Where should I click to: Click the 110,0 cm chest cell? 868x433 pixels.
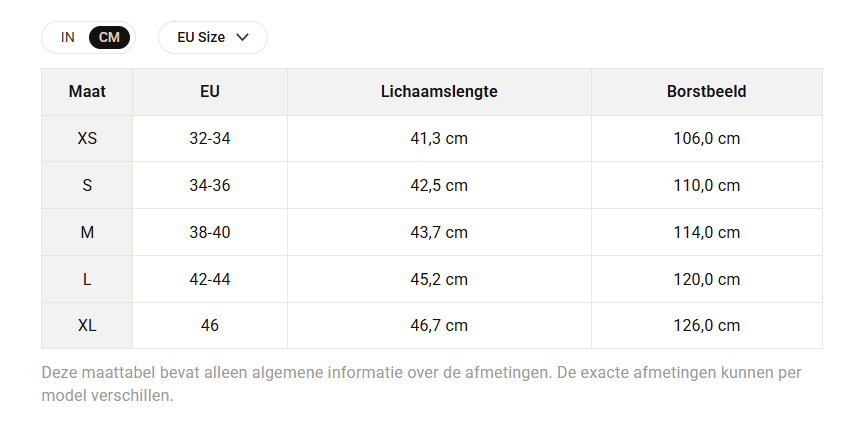click(706, 185)
